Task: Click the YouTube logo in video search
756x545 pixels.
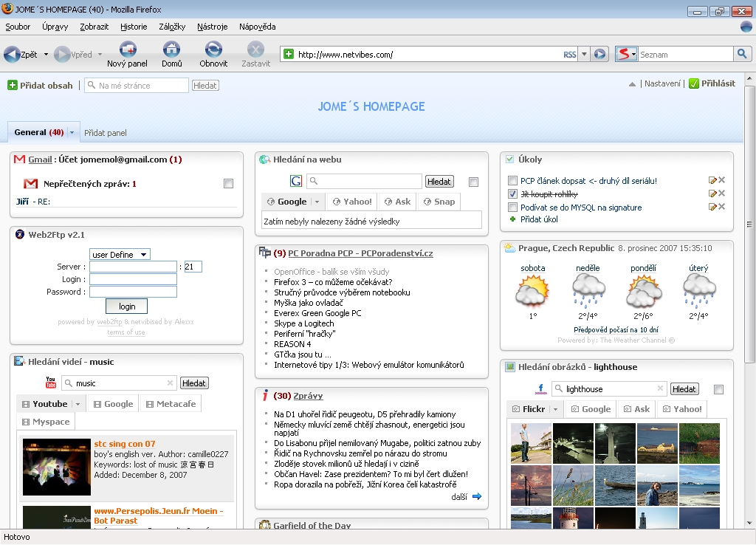Action: tap(51, 383)
